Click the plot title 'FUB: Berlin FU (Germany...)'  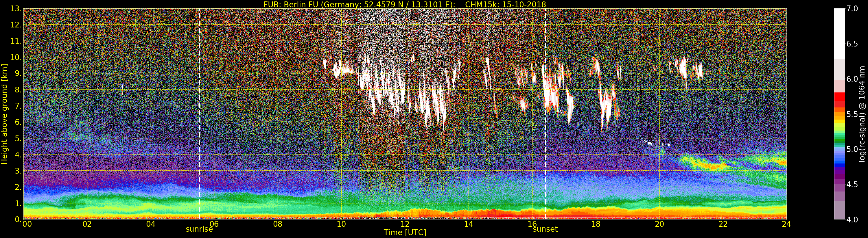tap(405, 4)
